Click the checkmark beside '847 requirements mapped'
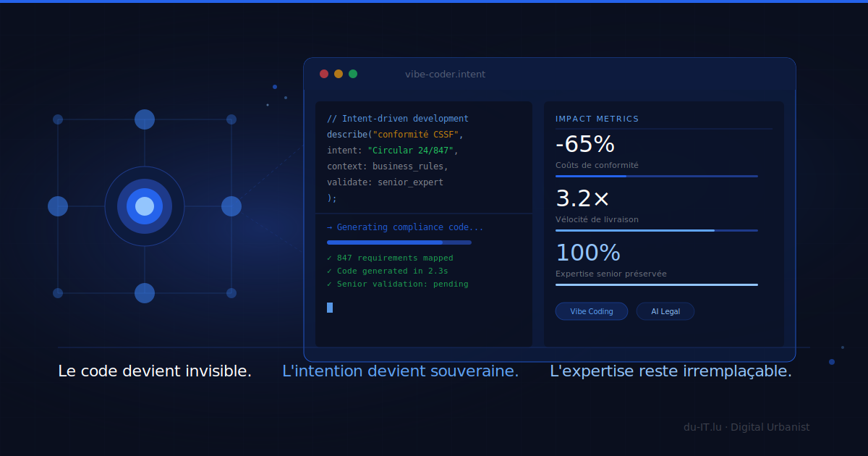The height and width of the screenshot is (456, 868). click(330, 258)
